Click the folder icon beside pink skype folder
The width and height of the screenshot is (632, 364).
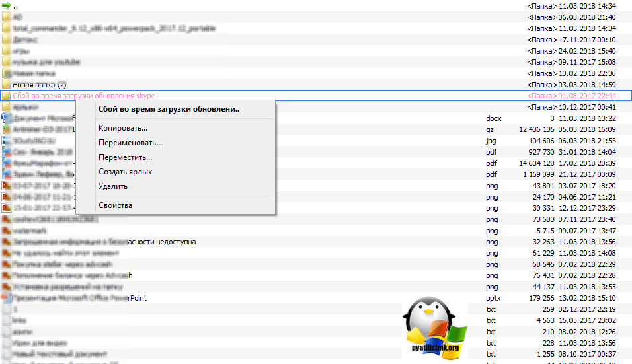6,96
